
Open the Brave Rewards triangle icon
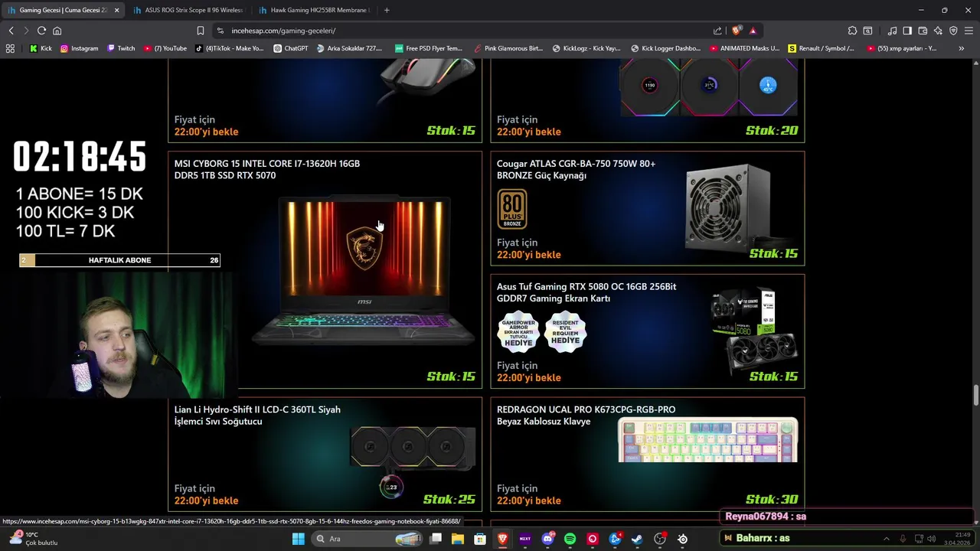click(x=753, y=31)
